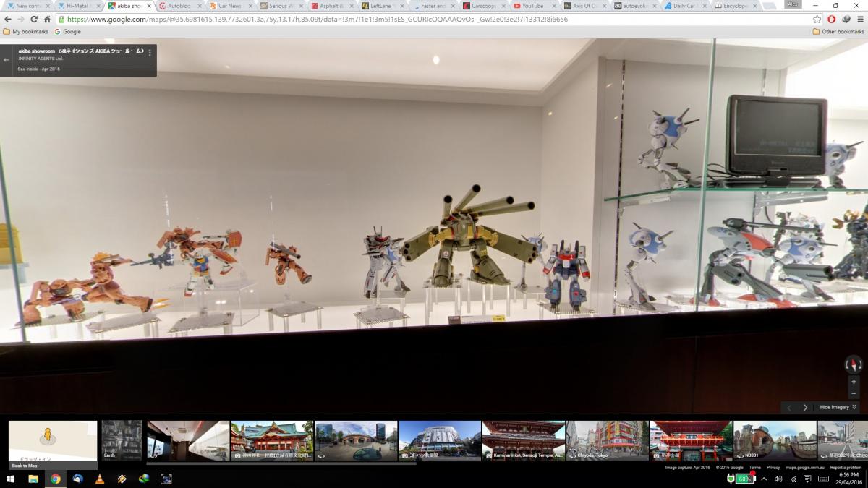Switch to YouTube tab
This screenshot has width=868, height=488.
tap(535, 6)
